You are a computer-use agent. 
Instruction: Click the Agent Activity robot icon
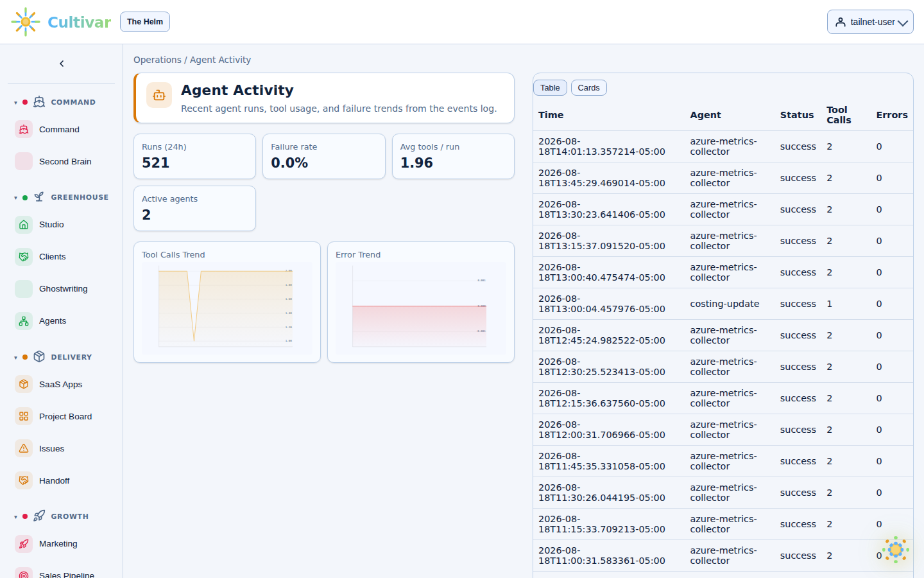(159, 95)
